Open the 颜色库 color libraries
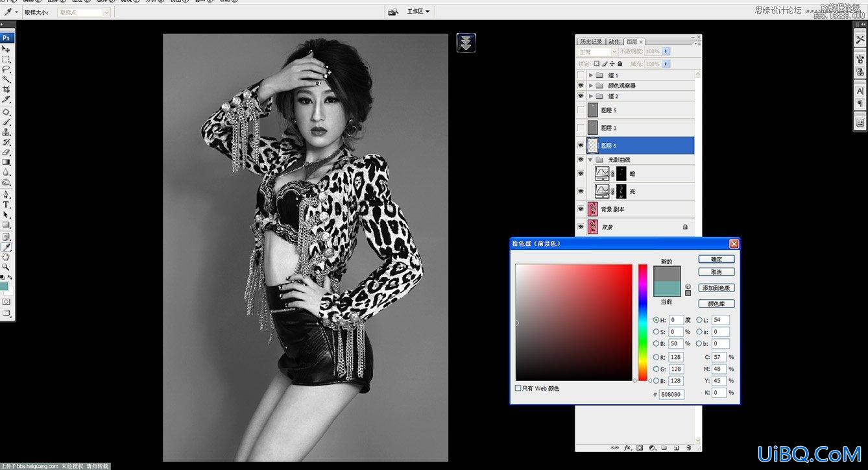868x470 pixels. pos(717,303)
